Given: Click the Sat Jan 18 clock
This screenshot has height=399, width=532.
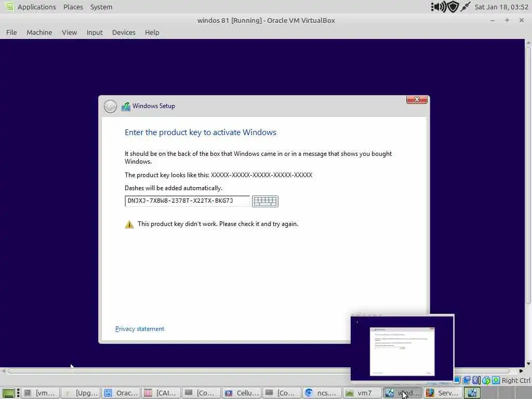Looking at the screenshot, I should click(x=501, y=7).
